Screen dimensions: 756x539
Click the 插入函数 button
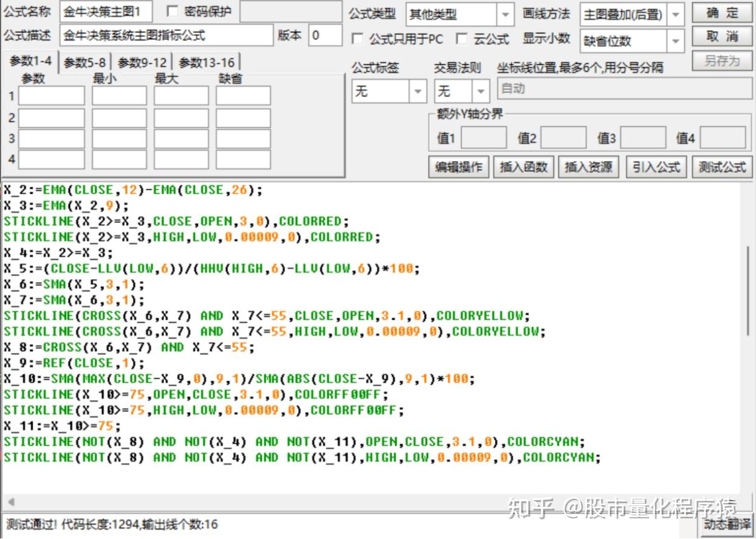tap(524, 167)
